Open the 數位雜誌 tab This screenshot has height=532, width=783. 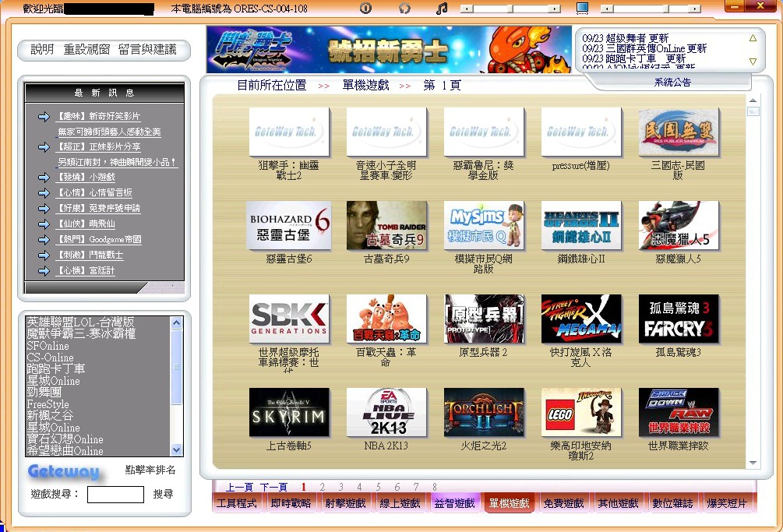[672, 503]
